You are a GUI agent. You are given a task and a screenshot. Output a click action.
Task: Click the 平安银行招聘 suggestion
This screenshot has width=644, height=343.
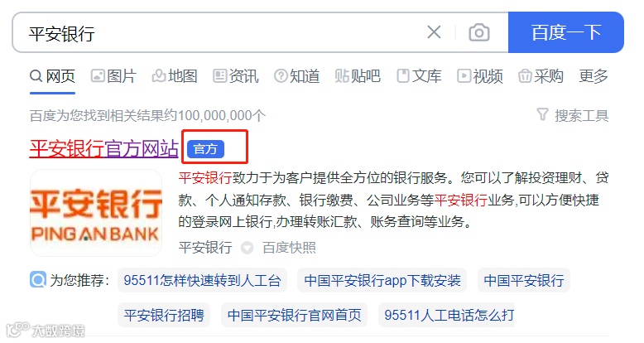click(164, 315)
